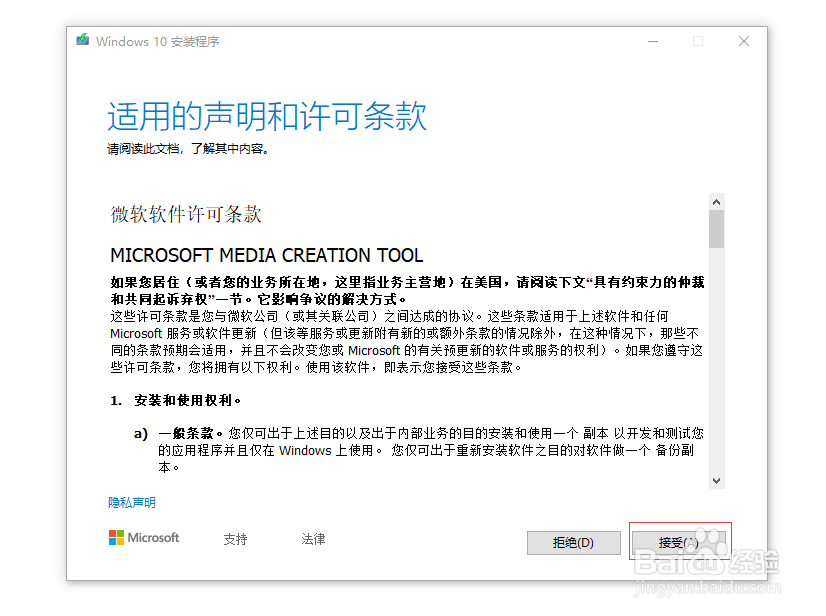Click the subtitle '请阅读此文档，了解其中内容'
The height and width of the screenshot is (616, 826).
click(185, 149)
